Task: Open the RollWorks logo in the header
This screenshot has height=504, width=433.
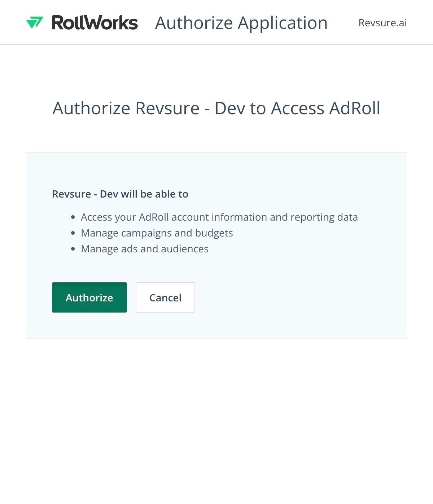Action: coord(82,22)
